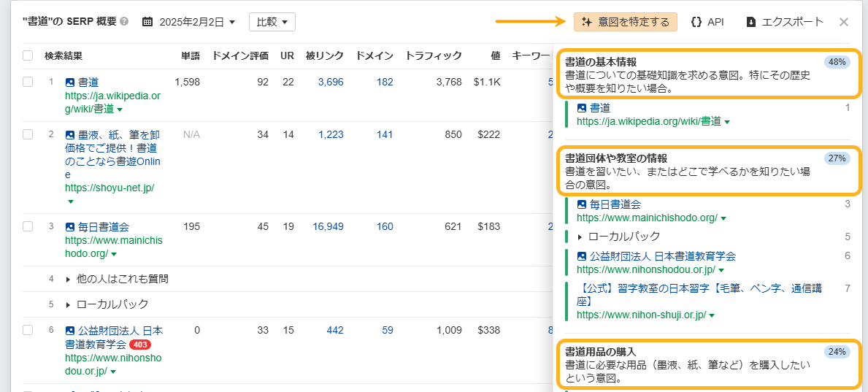Click the 意図を特定する button
This screenshot has width=868, height=392.
click(x=626, y=22)
